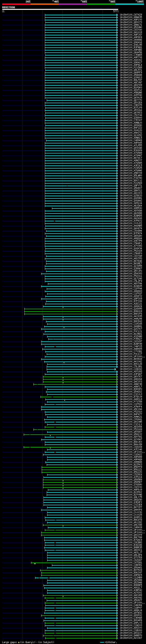This screenshot has height=644, width=146.
Task: Select the UniRef100_A4I935 label
Action: 131,316
